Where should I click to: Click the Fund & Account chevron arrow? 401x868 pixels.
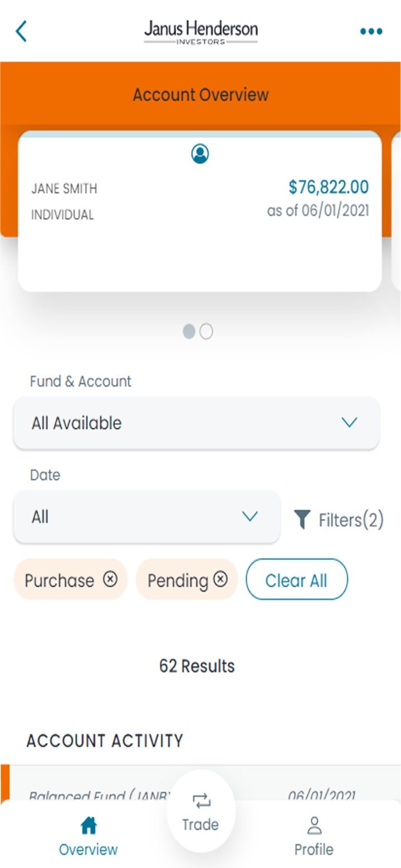click(349, 423)
